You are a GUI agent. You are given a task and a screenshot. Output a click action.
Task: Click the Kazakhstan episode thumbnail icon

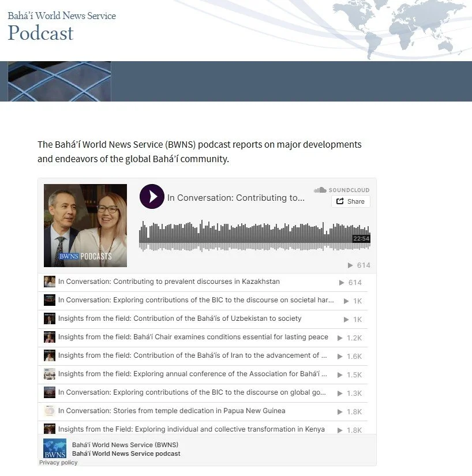click(x=50, y=282)
